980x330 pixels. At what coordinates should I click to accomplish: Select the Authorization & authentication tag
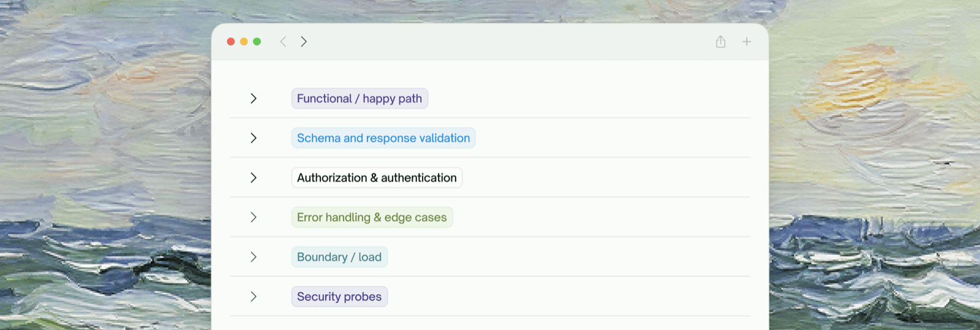pos(377,178)
